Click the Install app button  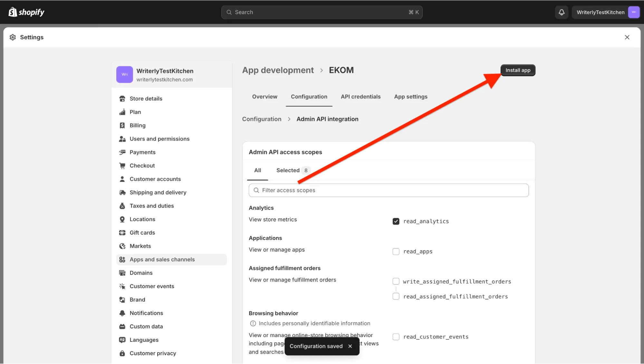[x=518, y=70]
